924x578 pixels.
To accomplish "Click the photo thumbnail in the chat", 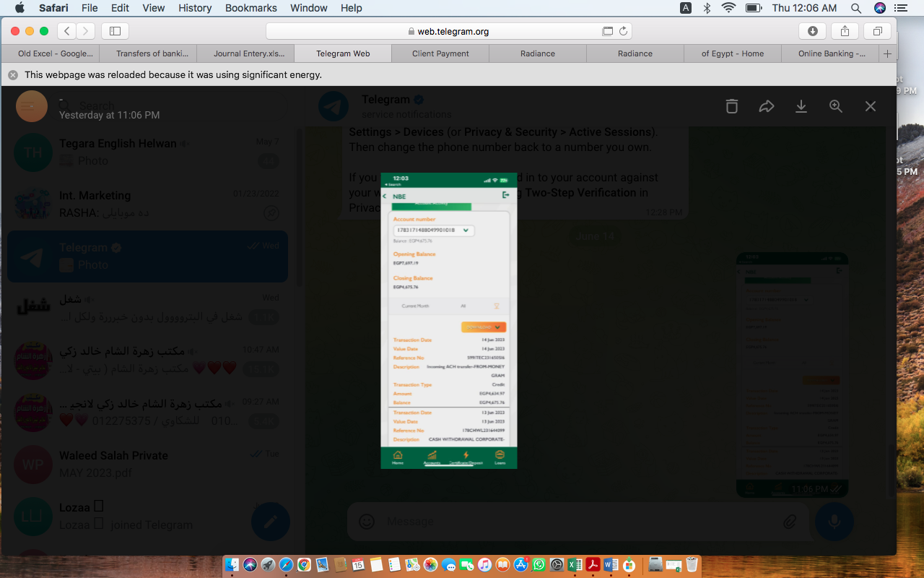I will point(792,374).
